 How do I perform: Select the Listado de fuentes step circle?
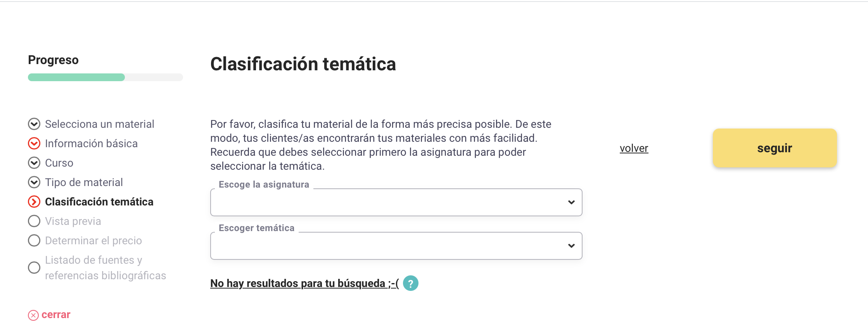34,268
